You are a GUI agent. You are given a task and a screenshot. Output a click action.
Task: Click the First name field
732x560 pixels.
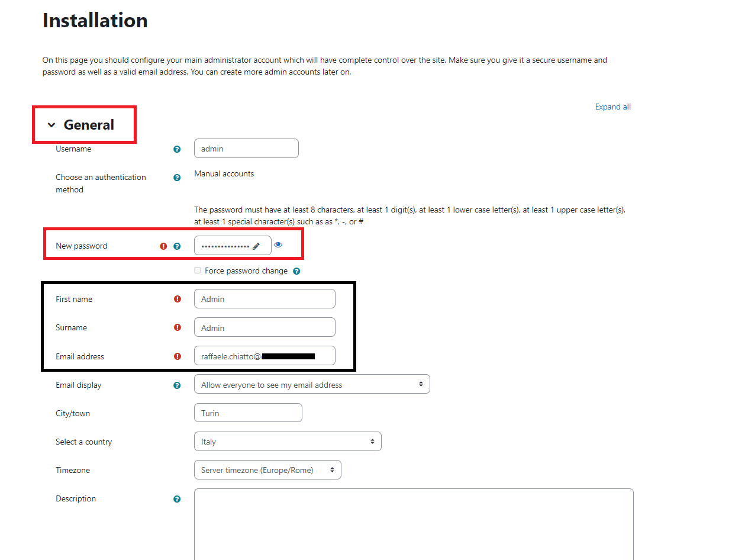(265, 299)
